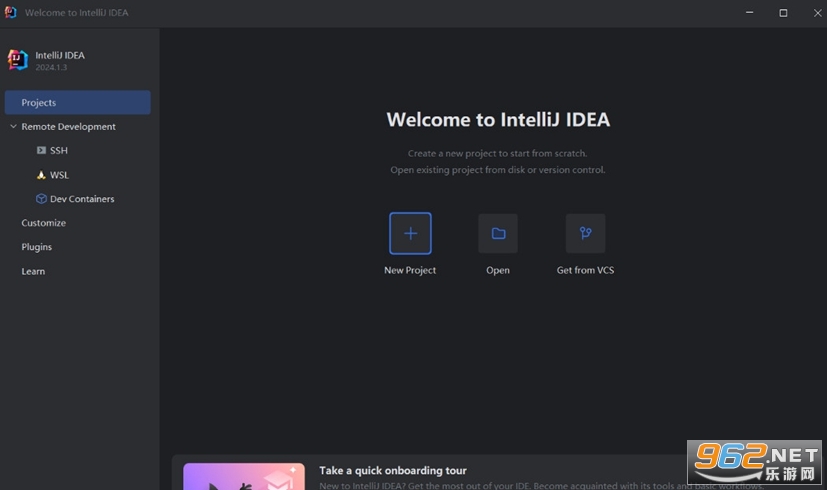Click the title bar IntelliJ app icon
Viewport: 827px width, 490px height.
point(10,12)
